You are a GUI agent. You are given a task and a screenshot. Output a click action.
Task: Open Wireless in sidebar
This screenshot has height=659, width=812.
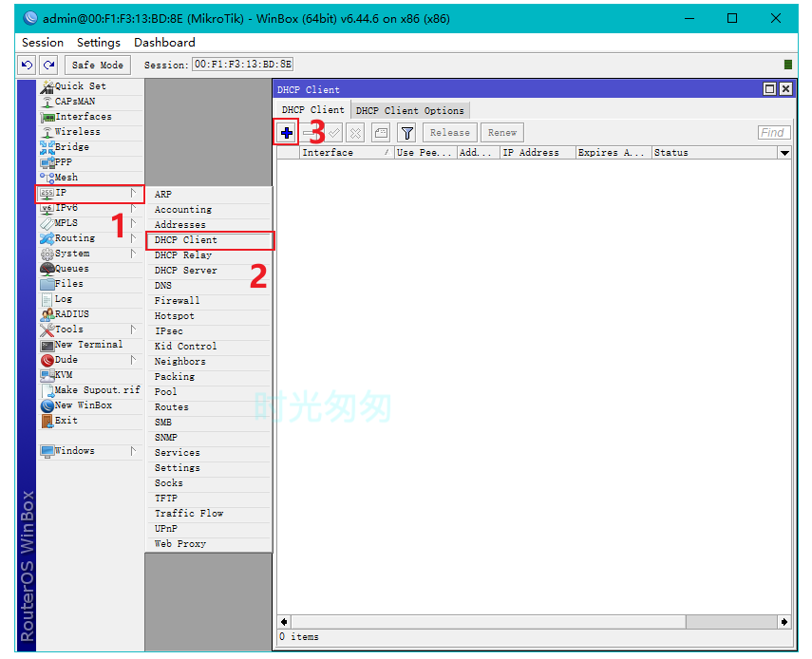coord(90,132)
